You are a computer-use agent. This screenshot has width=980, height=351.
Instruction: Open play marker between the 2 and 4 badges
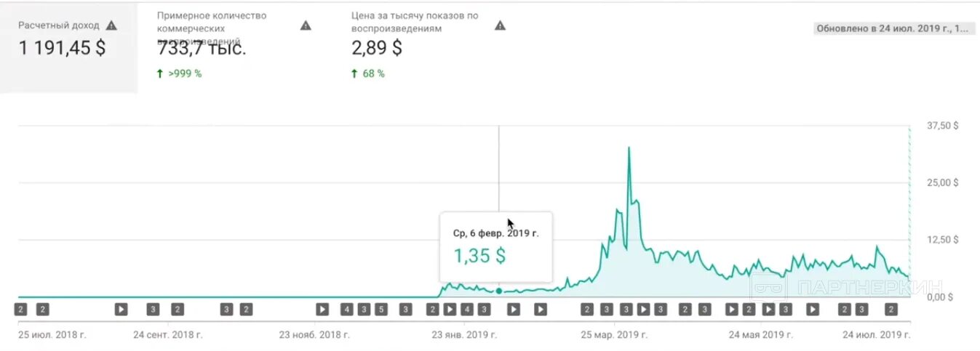pyautogui.click(x=450, y=310)
